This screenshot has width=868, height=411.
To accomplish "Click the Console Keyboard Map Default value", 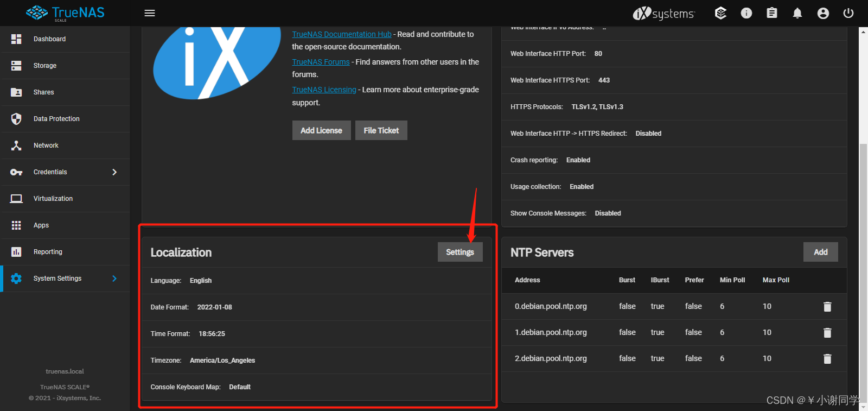I will click(240, 387).
